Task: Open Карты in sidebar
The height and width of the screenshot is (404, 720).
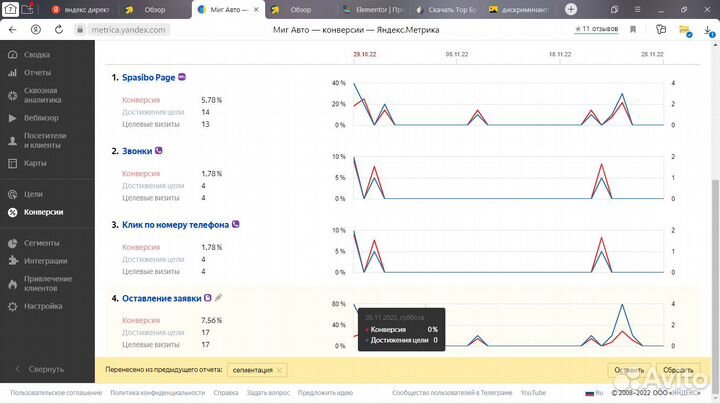Action: 35,163
